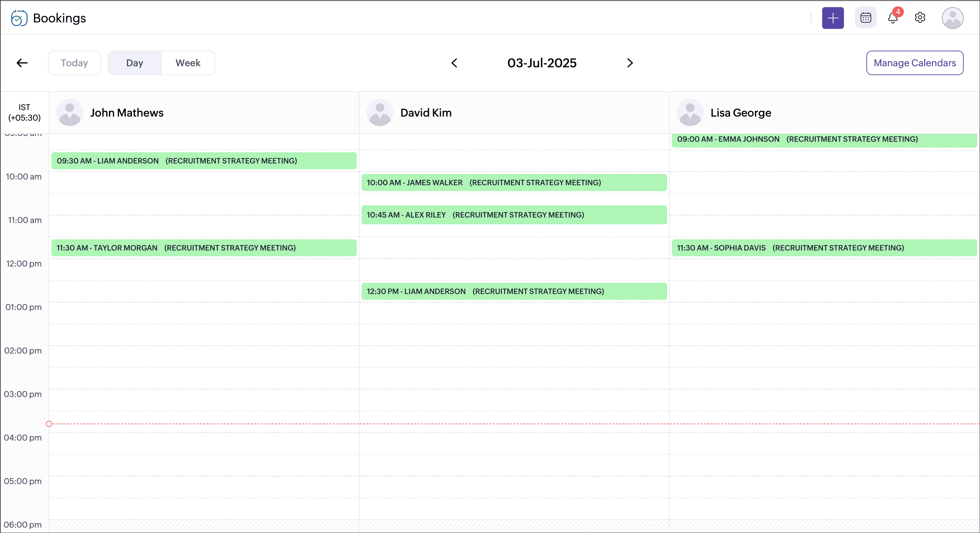Open Manage Calendars

[x=915, y=63]
